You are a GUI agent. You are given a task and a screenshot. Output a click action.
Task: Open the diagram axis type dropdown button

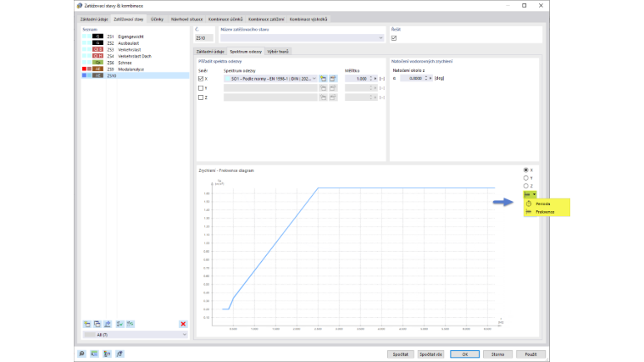coord(530,194)
